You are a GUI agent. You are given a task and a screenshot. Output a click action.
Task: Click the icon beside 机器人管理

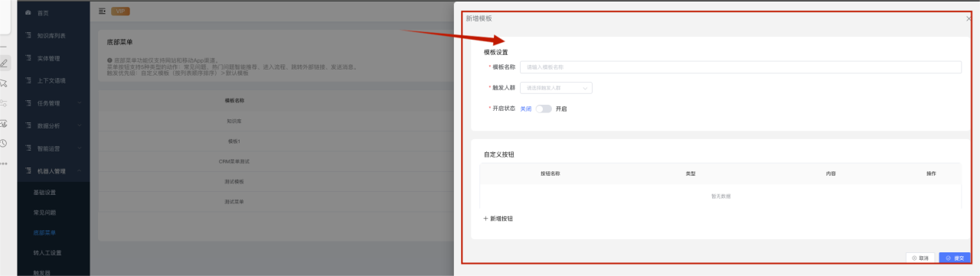[28, 170]
